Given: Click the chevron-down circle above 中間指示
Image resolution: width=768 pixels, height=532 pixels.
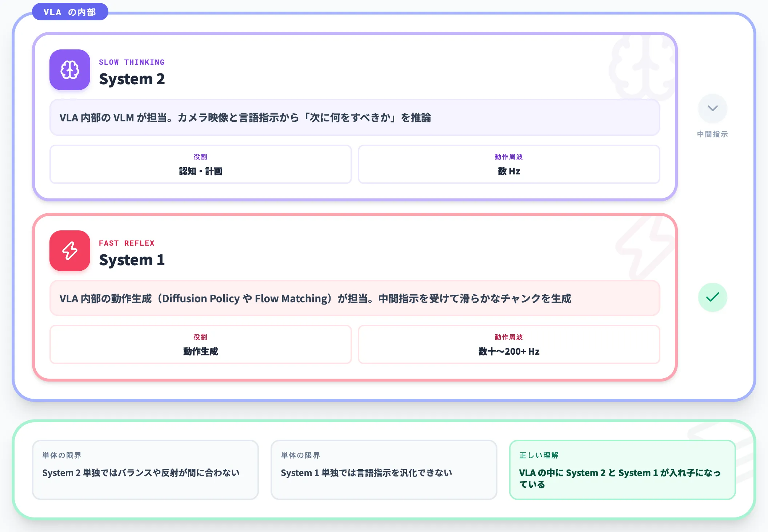Looking at the screenshot, I should pyautogui.click(x=712, y=108).
